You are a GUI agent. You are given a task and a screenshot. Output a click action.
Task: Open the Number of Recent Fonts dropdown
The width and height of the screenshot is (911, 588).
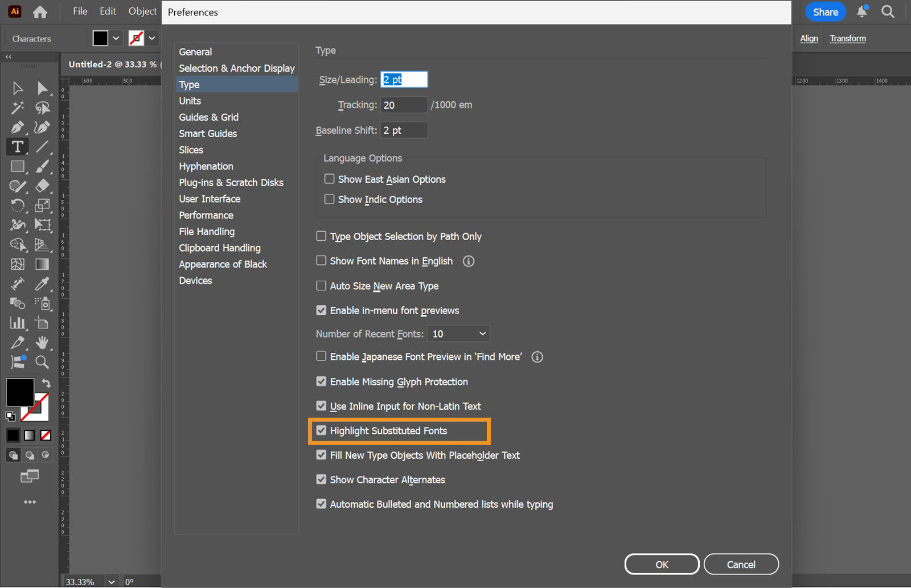458,334
